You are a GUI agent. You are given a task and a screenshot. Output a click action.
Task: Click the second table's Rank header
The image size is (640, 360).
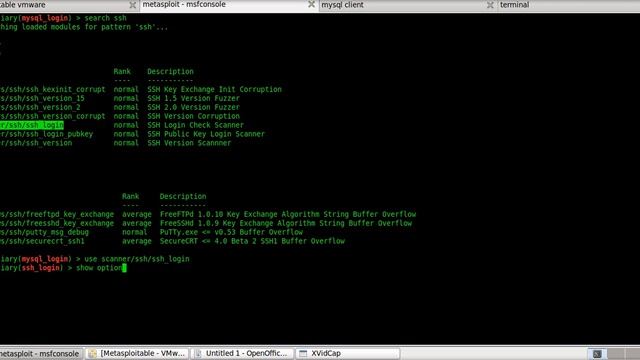[x=130, y=196]
